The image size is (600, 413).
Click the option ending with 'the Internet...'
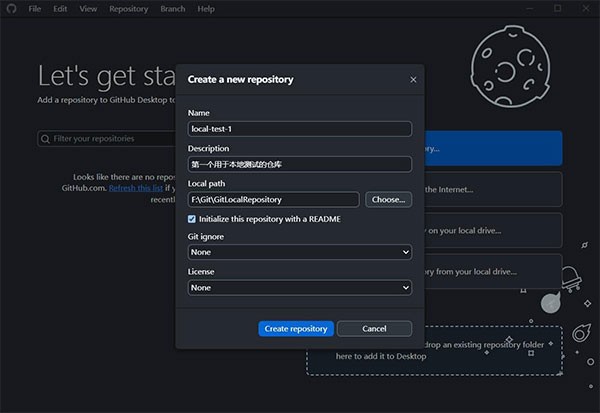493,189
